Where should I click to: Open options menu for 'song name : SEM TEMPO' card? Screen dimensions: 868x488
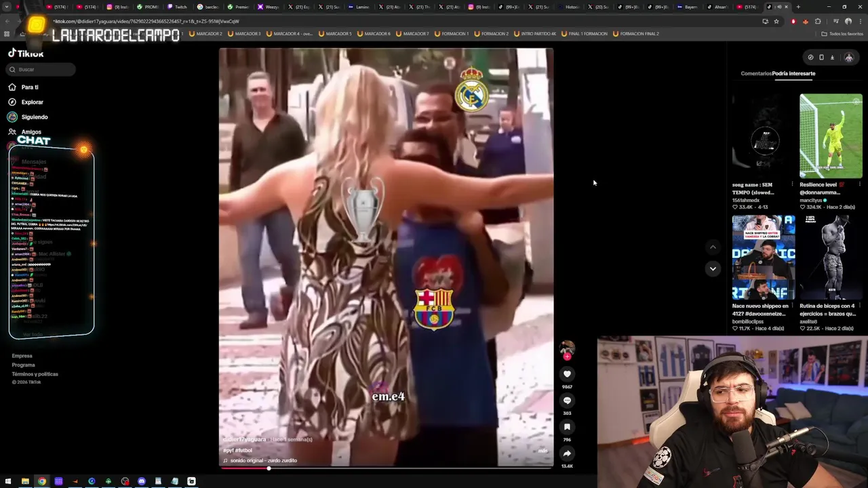pyautogui.click(x=792, y=184)
